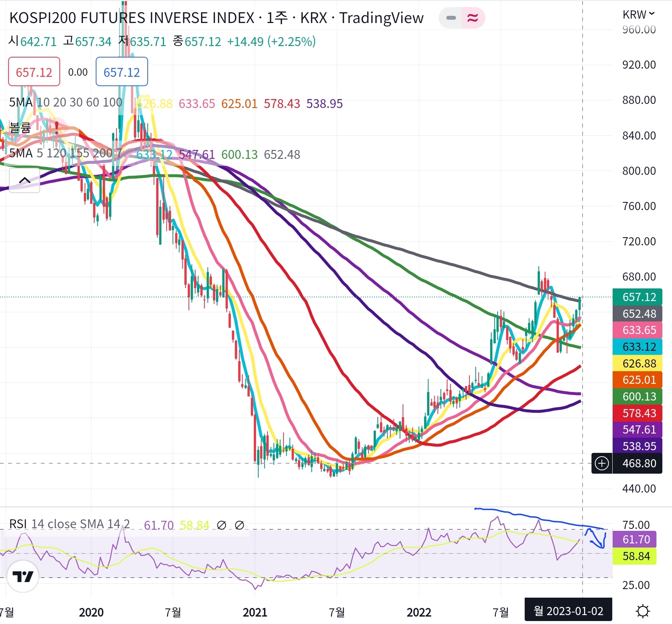
Task: Click the 600.13 green MA price label
Action: [637, 396]
